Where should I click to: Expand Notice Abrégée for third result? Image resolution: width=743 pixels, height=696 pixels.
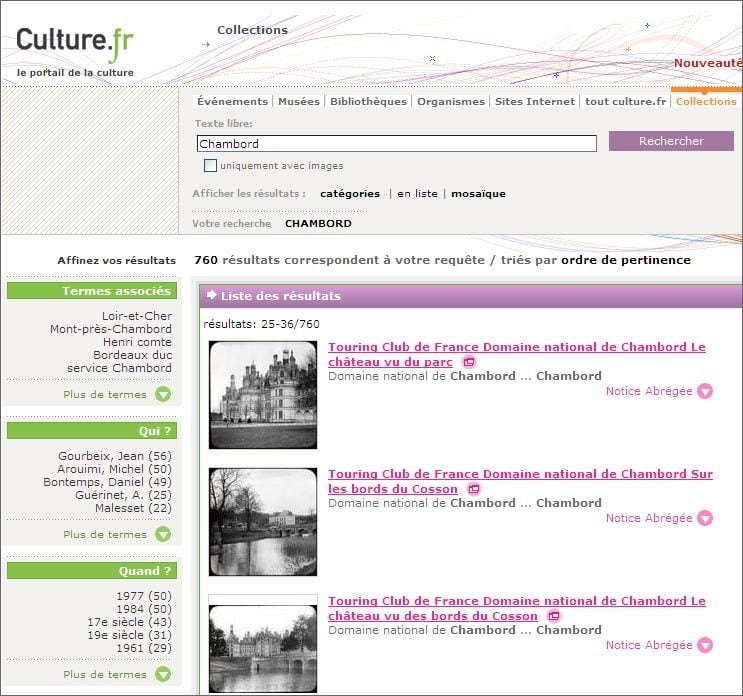coord(705,645)
